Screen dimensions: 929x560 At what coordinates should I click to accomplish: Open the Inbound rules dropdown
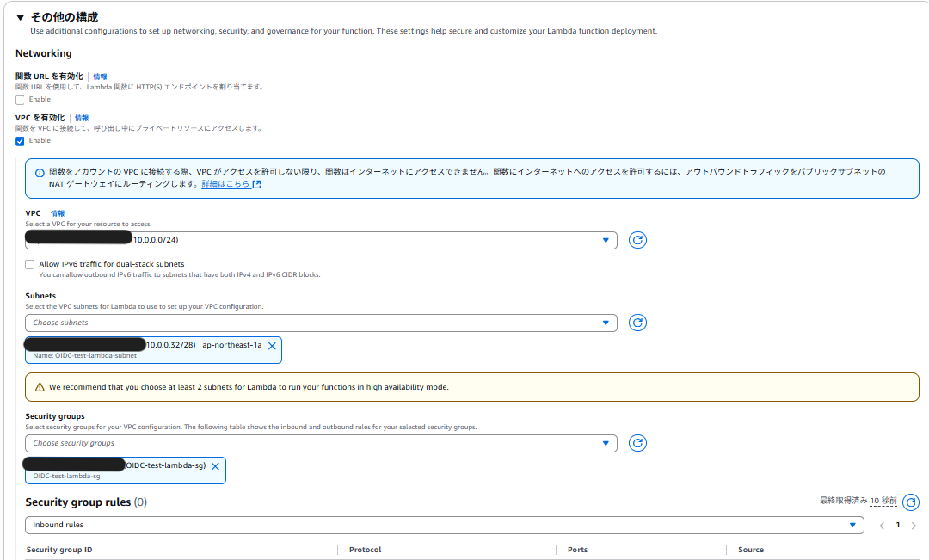(444, 525)
